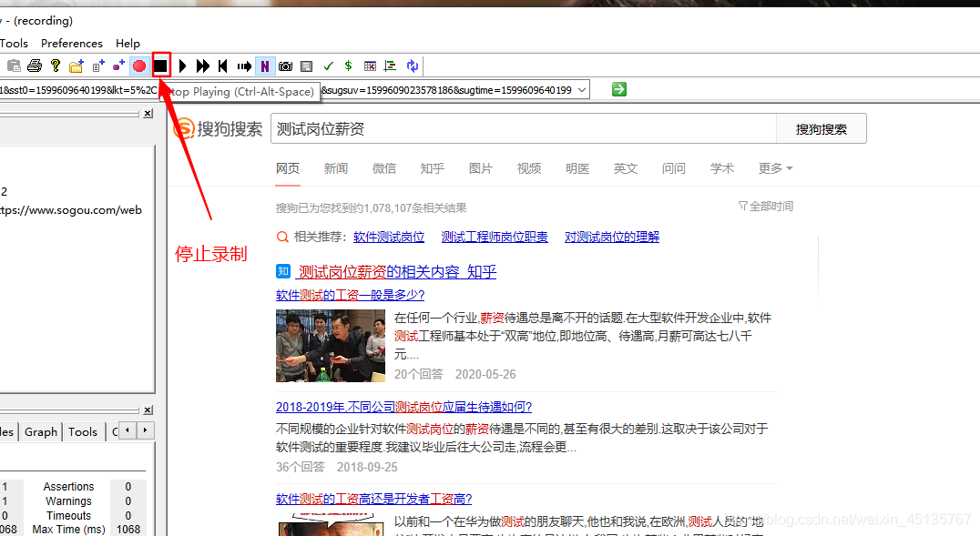This screenshot has height=536, width=980.
Task: Click the right tab scroll arrow
Action: point(145,430)
